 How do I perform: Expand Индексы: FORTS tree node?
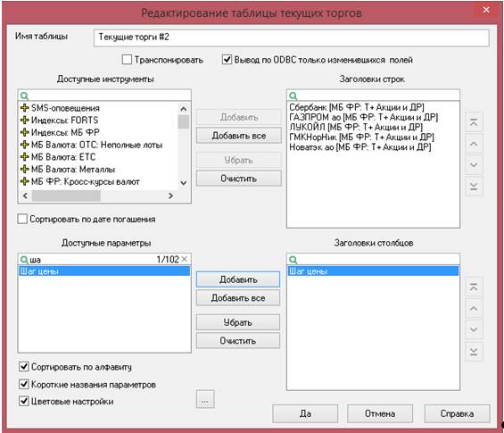coord(24,120)
